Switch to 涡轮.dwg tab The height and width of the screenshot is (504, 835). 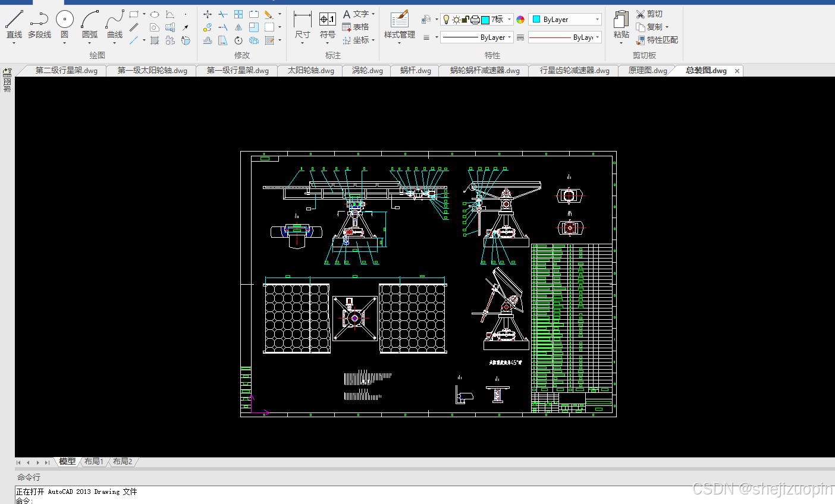(368, 70)
